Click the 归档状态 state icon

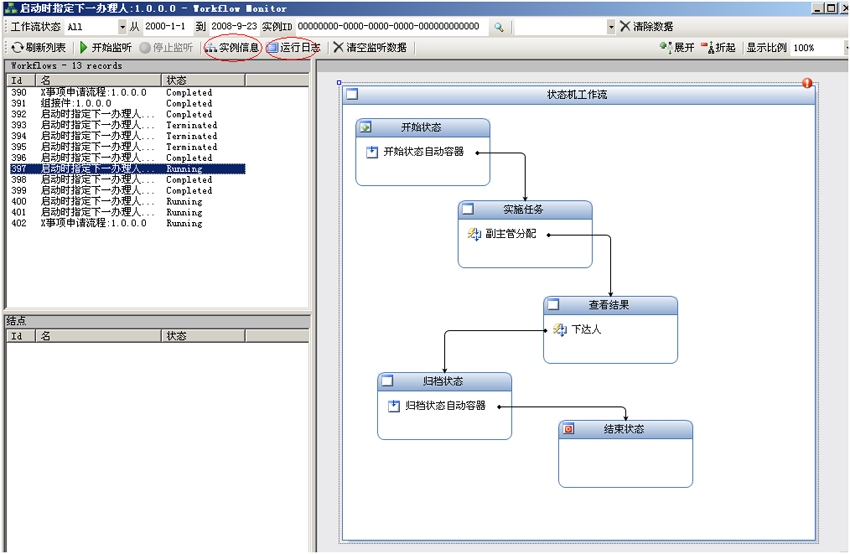[387, 381]
